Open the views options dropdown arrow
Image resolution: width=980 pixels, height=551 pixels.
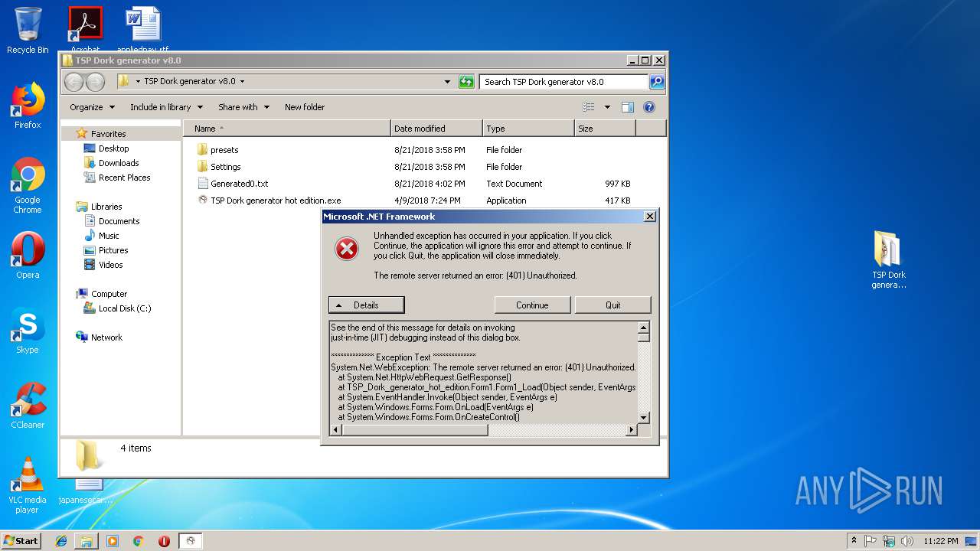pos(608,107)
